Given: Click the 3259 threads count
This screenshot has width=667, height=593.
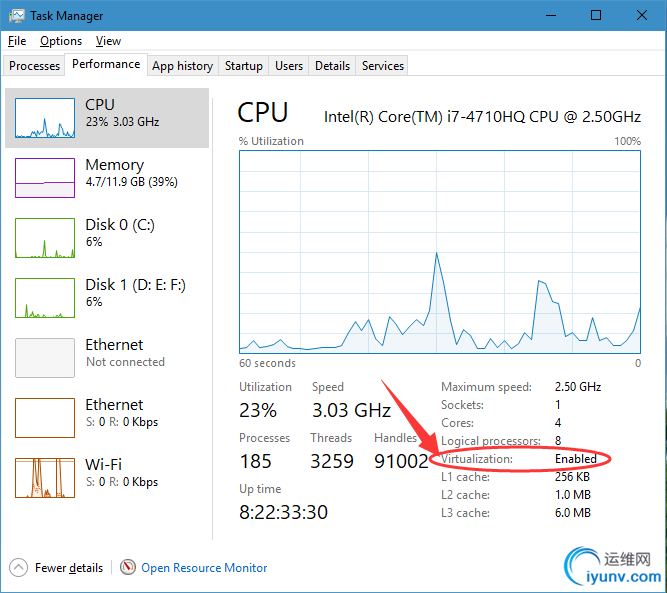Looking at the screenshot, I should 332,462.
